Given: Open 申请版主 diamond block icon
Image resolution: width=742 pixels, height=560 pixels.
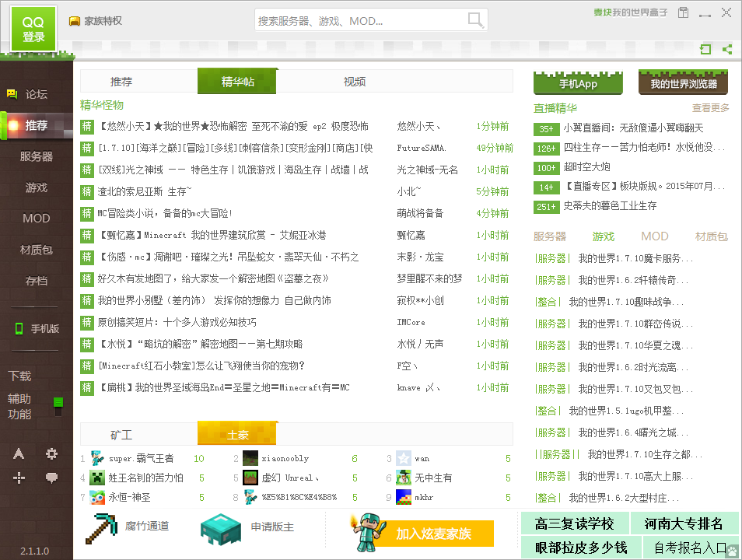Looking at the screenshot, I should tap(221, 529).
